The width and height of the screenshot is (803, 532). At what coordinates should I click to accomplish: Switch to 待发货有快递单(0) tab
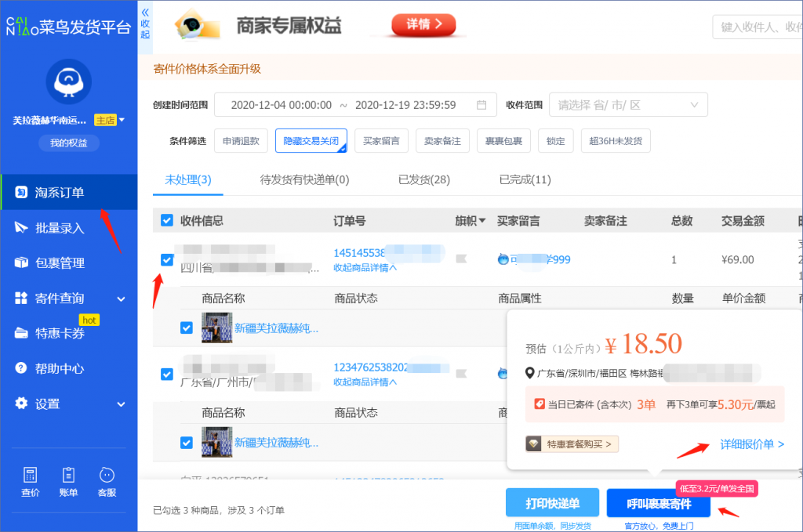tap(305, 179)
